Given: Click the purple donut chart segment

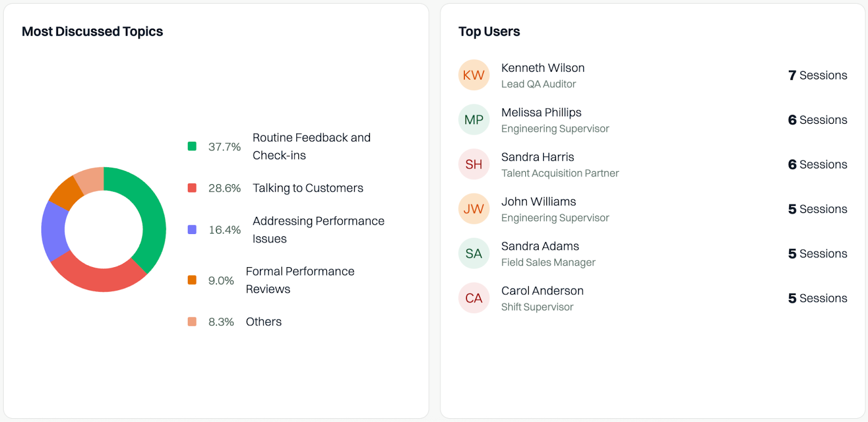Looking at the screenshot, I should 54,231.
